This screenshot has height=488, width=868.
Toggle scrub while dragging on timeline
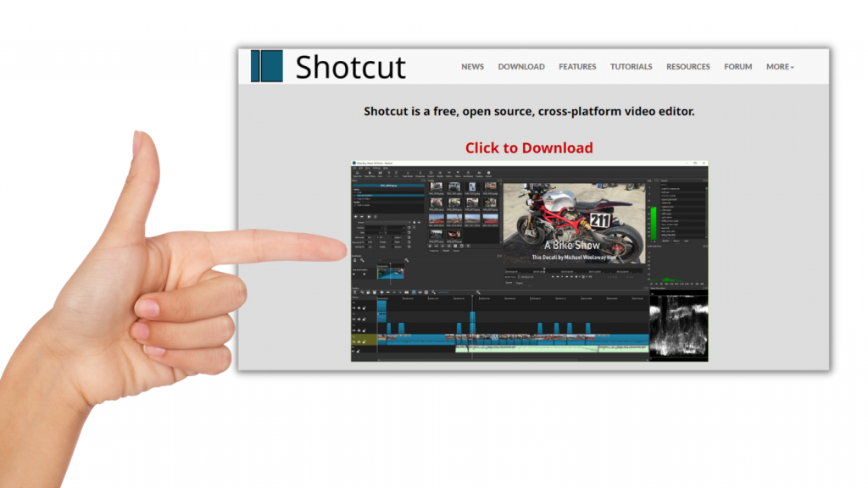[x=420, y=292]
